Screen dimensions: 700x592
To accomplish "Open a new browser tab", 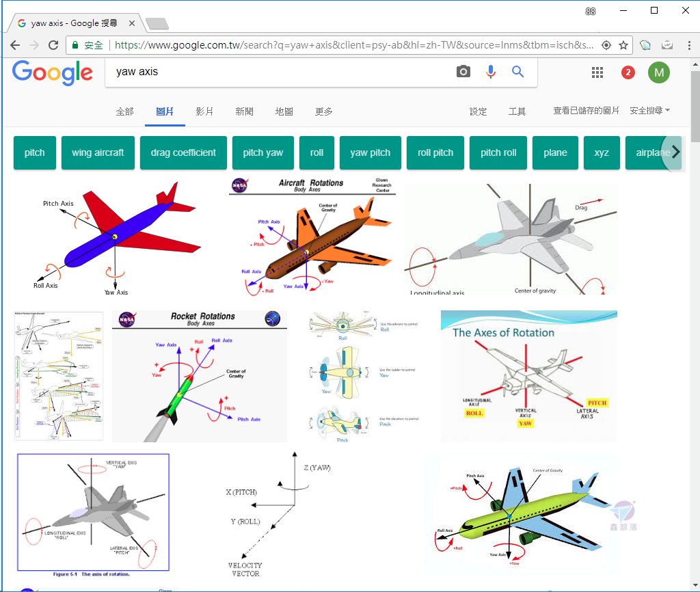I will [157, 23].
